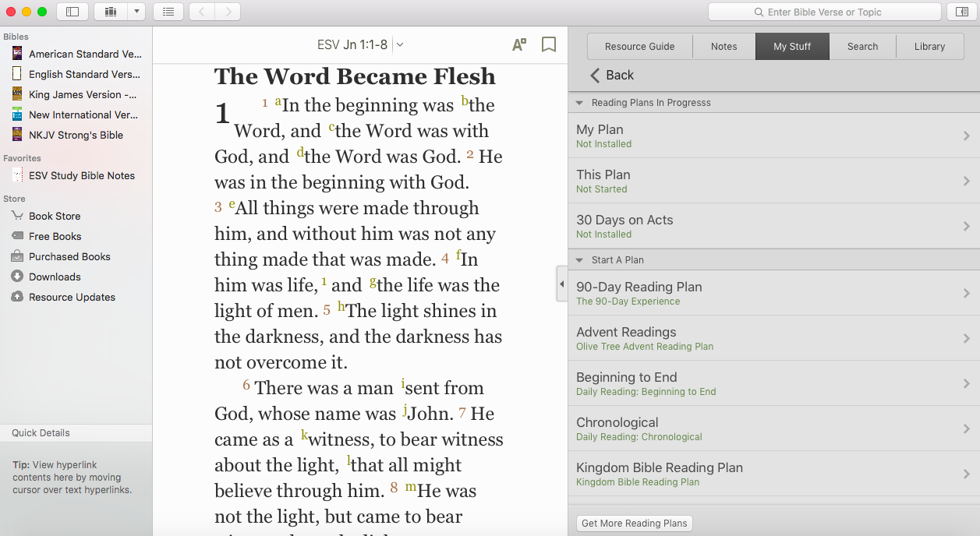Navigate back with the history arrow
The width and height of the screenshot is (980, 536).
click(202, 12)
